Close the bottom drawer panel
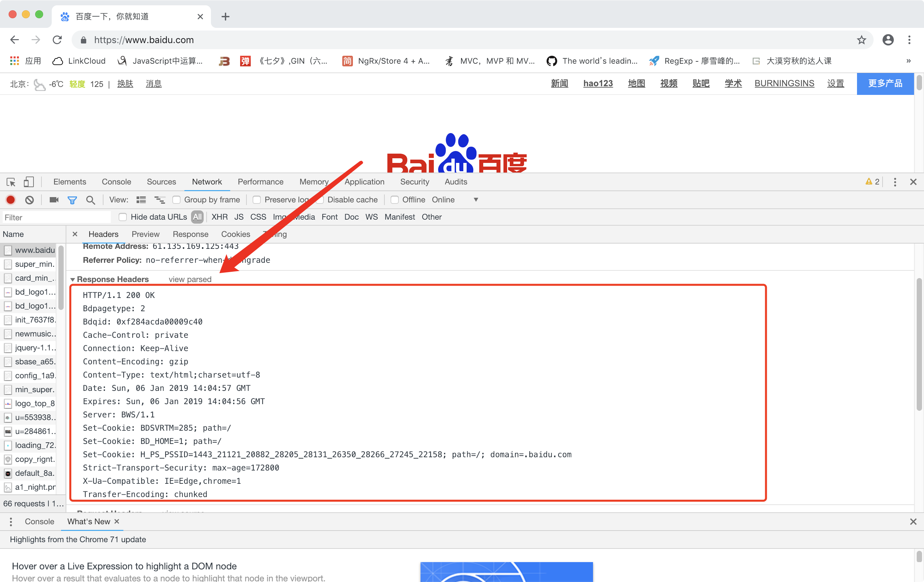Image resolution: width=924 pixels, height=582 pixels. click(x=913, y=521)
